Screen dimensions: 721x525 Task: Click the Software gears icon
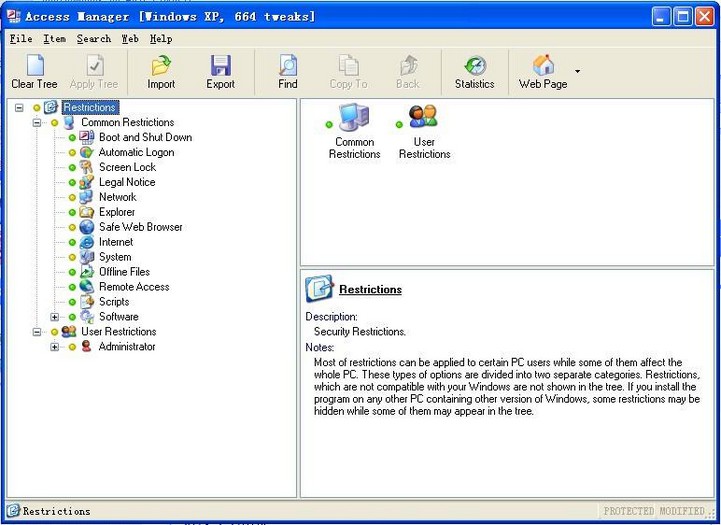[x=86, y=317]
